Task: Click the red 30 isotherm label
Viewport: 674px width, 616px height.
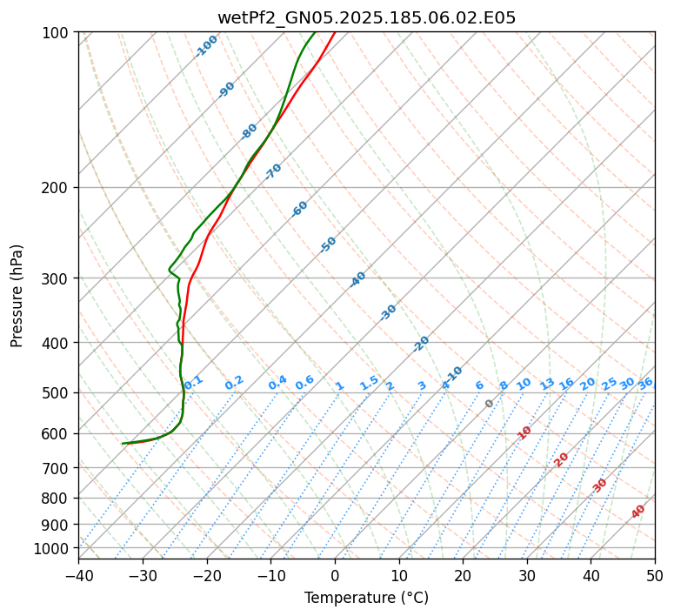Action: [599, 485]
